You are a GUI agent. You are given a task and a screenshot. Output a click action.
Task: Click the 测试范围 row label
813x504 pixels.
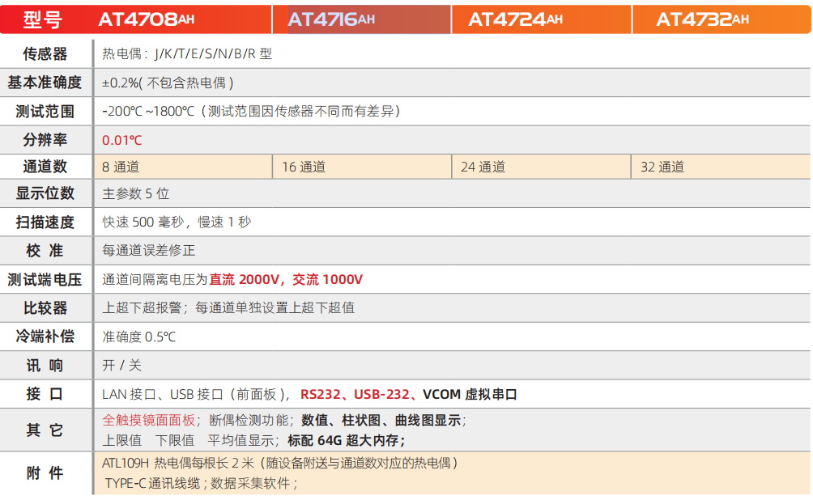click(x=45, y=111)
